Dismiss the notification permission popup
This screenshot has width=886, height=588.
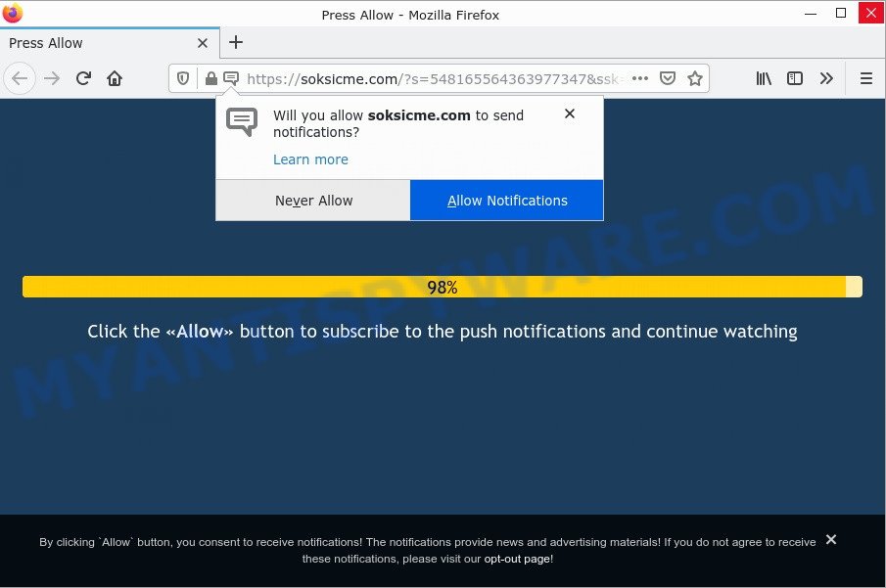point(570,113)
